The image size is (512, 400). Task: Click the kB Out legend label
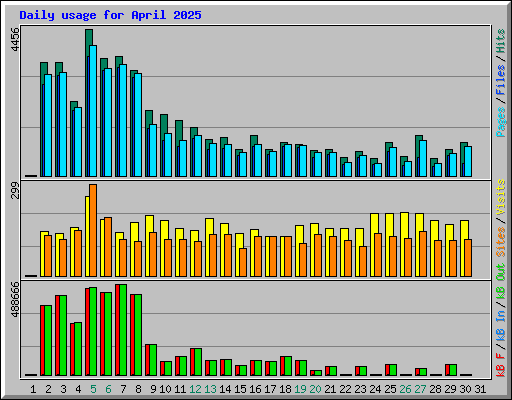501,281
